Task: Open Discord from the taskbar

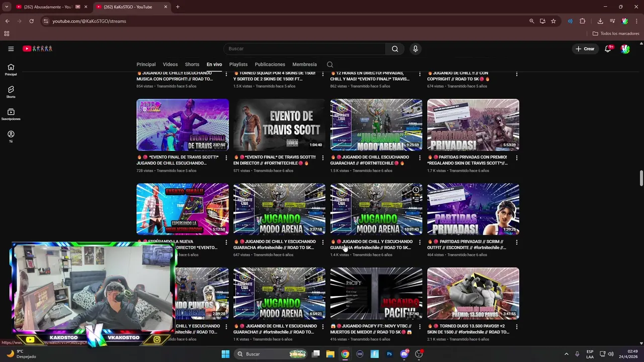Action: (x=404, y=354)
